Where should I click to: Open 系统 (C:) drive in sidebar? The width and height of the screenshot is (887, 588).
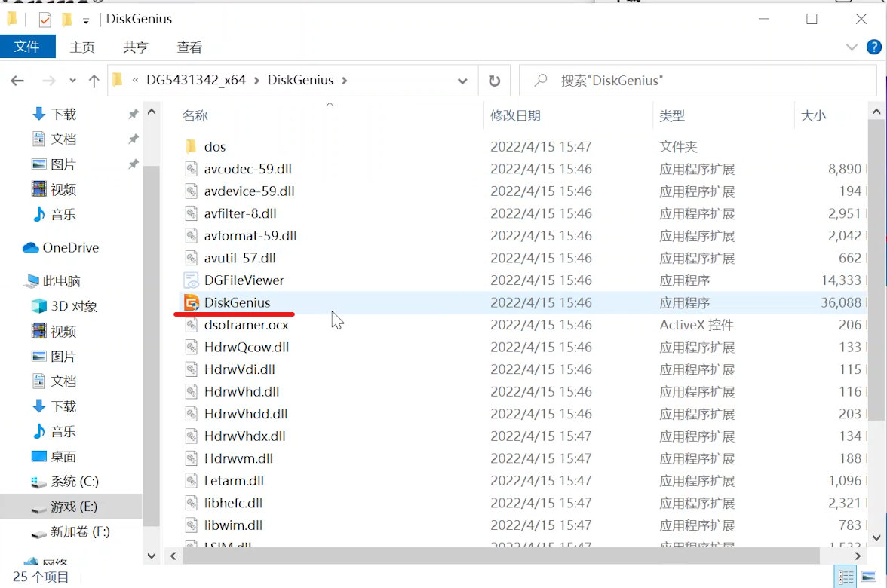tap(65, 482)
